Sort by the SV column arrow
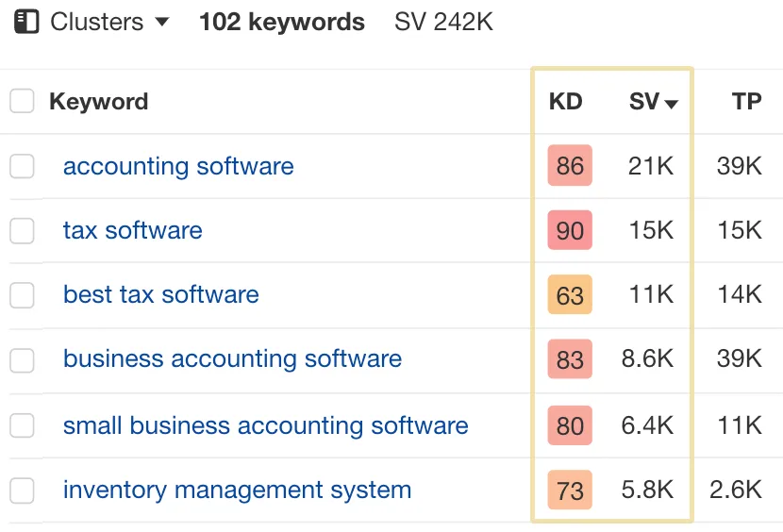 pyautogui.click(x=672, y=104)
